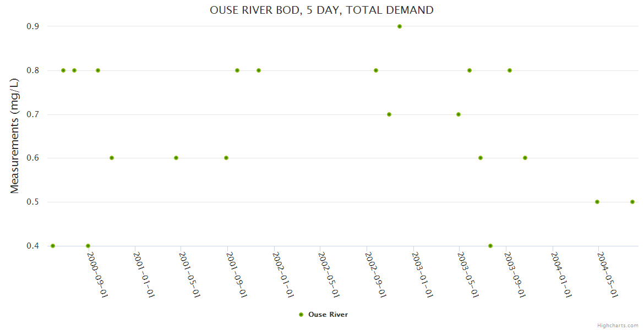Click the rightmost 0.5 data point

[632, 202]
